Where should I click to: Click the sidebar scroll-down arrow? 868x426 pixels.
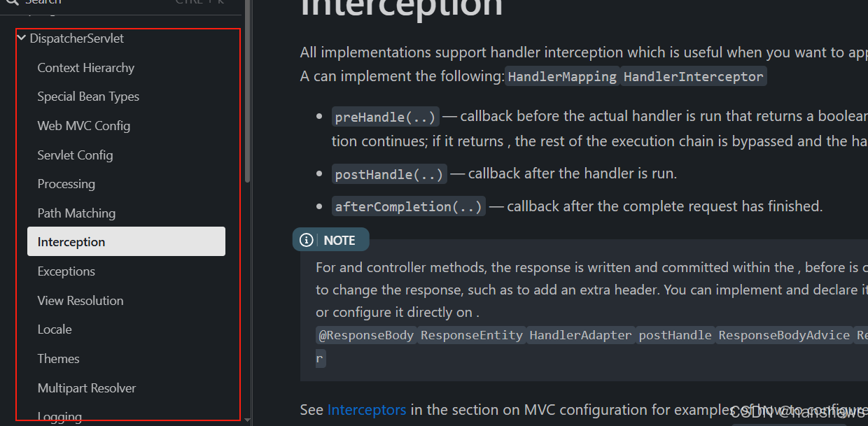pos(247,420)
